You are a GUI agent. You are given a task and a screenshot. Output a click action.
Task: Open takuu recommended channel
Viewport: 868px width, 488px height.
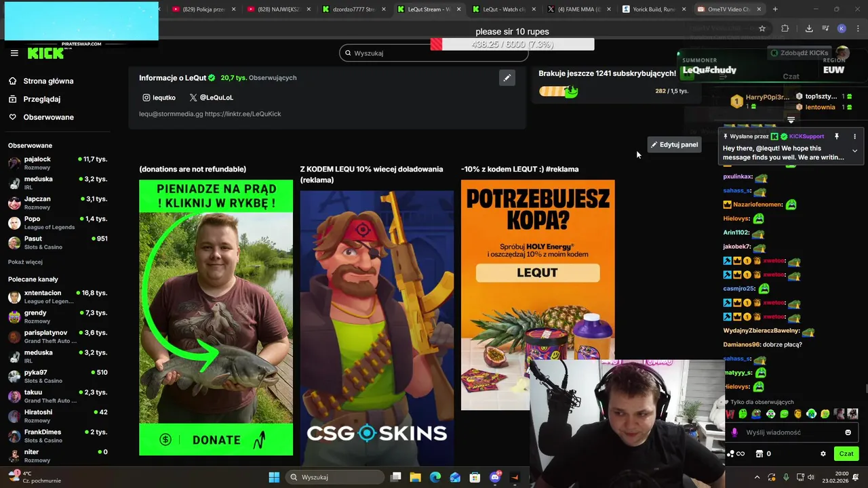click(x=58, y=396)
